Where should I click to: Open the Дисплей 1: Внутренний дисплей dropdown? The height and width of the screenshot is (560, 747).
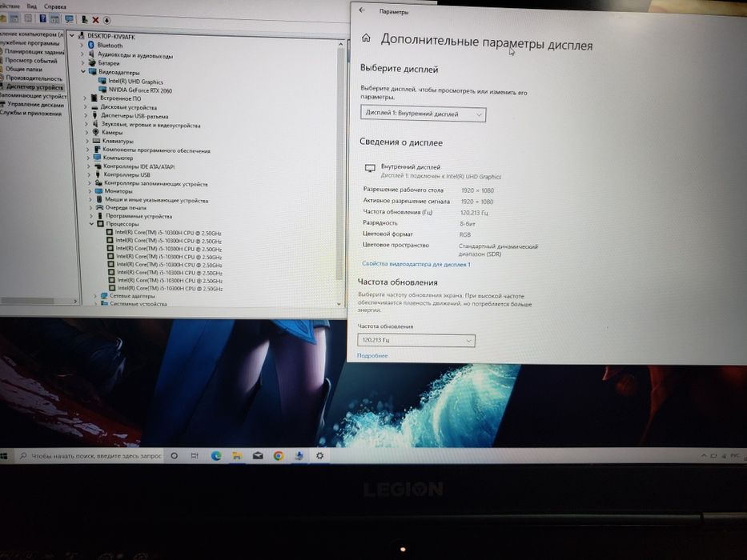tap(423, 114)
